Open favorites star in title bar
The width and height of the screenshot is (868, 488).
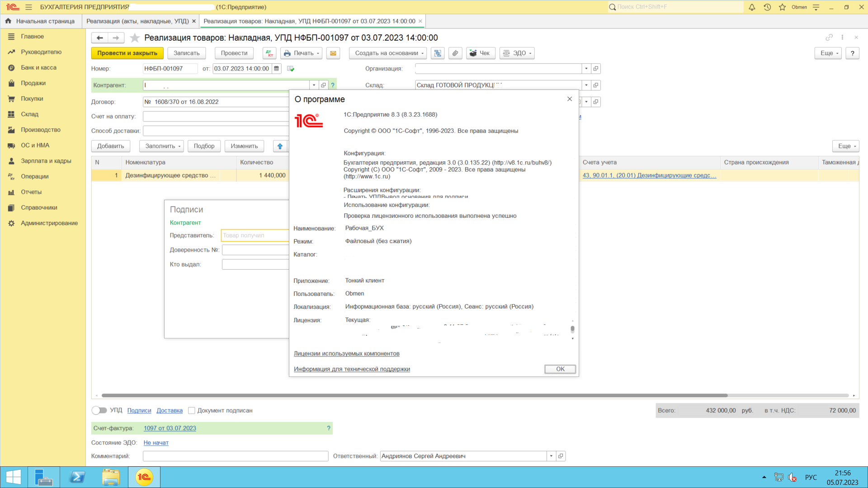782,7
